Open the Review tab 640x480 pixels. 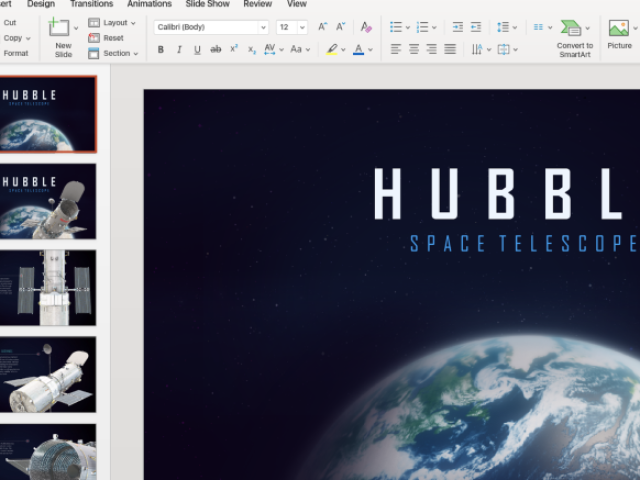258,4
